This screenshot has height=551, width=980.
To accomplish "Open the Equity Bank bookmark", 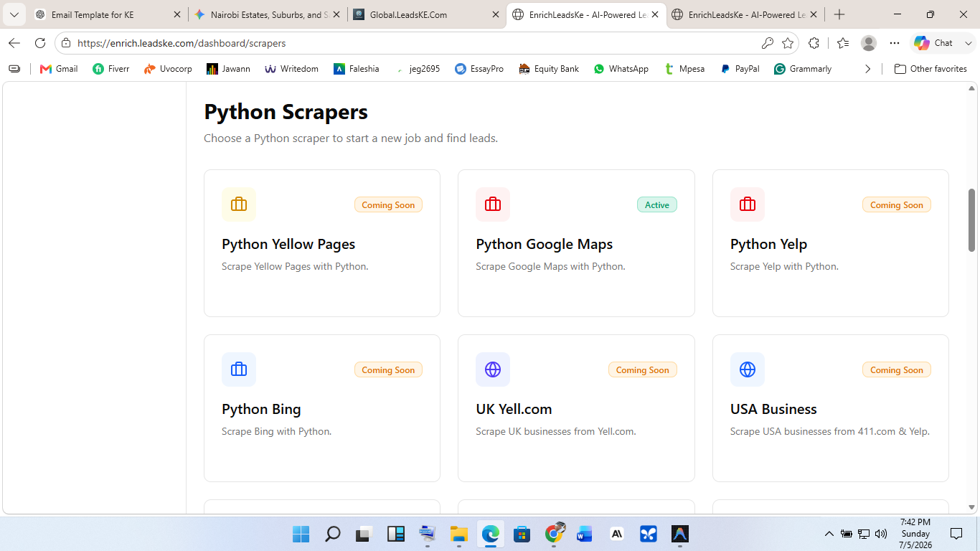I will (x=547, y=69).
